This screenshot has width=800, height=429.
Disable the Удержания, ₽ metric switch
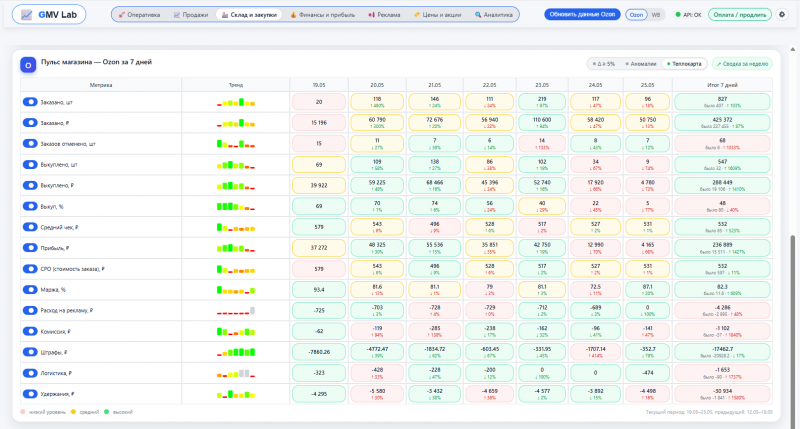pyautogui.click(x=30, y=394)
